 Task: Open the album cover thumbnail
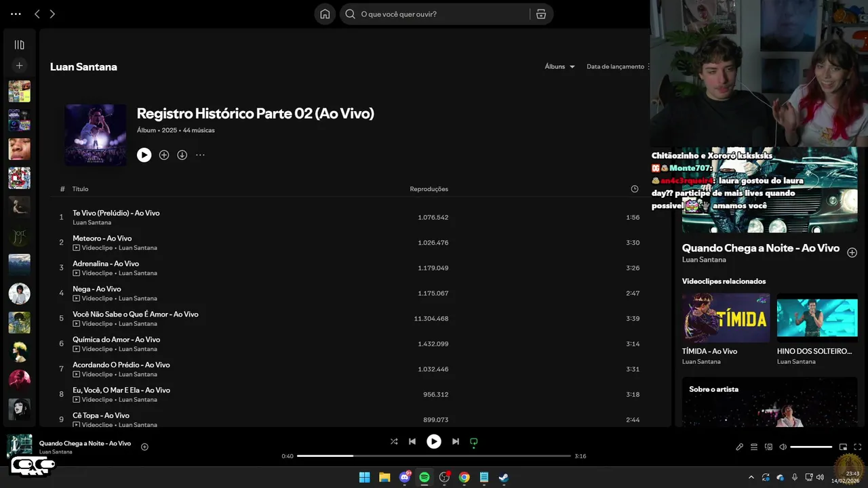pyautogui.click(x=96, y=135)
